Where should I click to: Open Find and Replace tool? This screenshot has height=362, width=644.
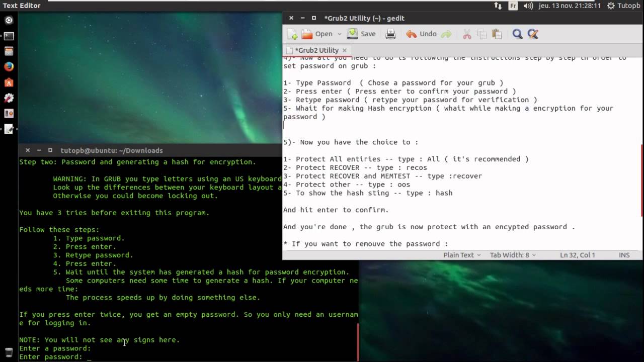533,34
